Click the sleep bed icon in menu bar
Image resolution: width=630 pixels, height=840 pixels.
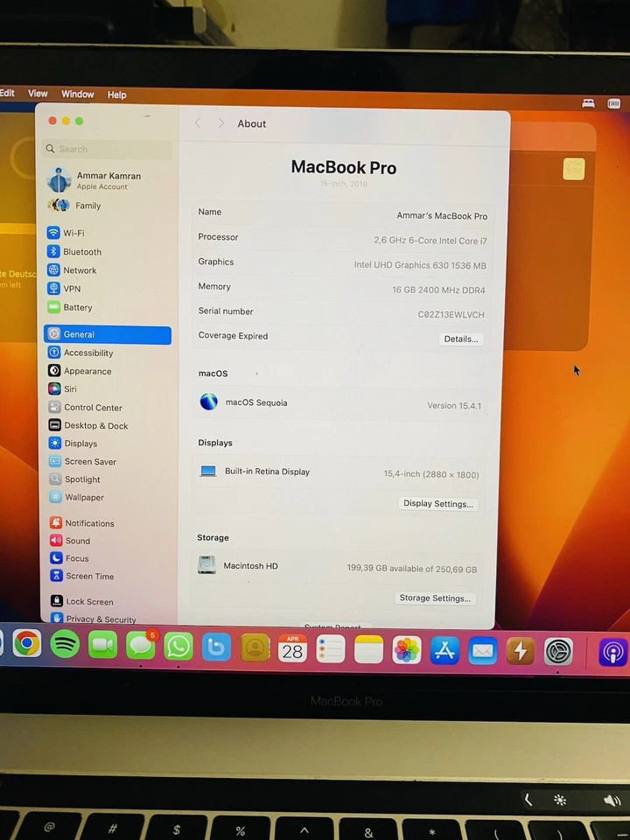[588, 103]
